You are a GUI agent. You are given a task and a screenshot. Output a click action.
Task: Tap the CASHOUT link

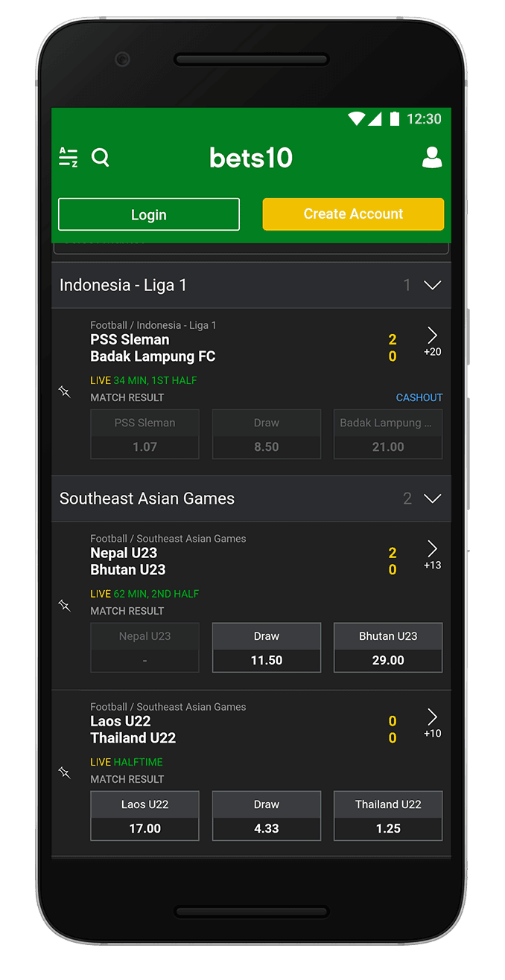[419, 397]
